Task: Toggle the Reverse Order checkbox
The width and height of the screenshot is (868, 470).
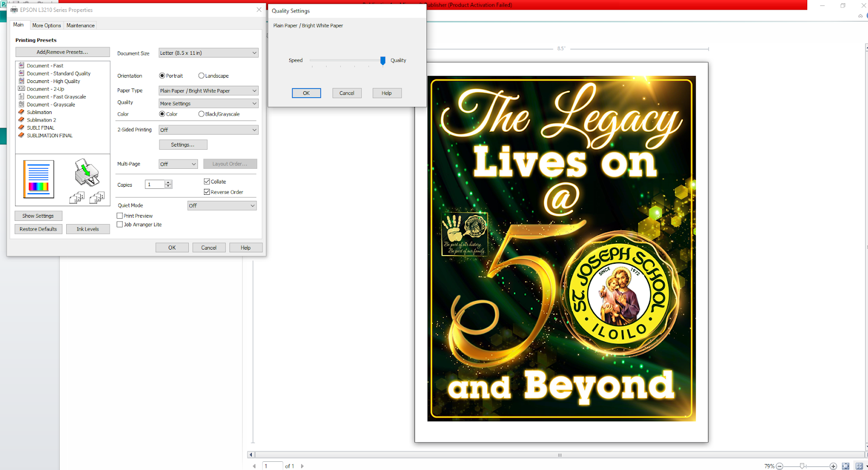Action: (207, 192)
